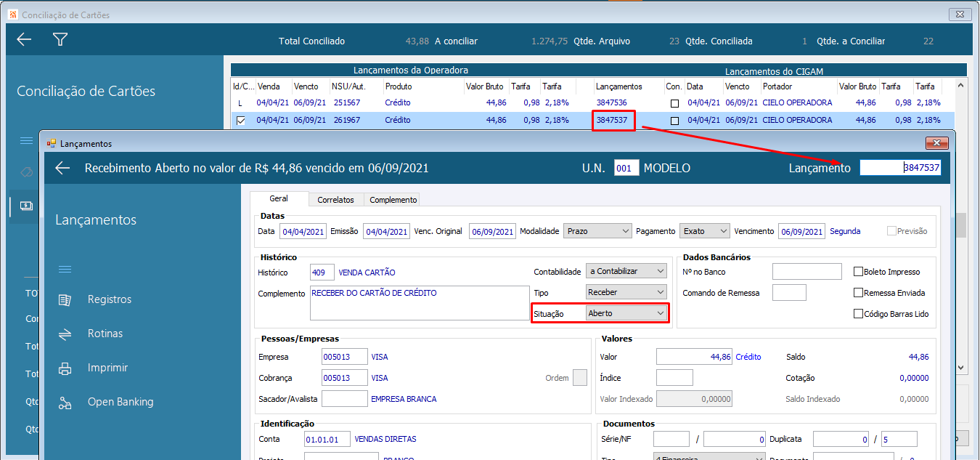Click the Nº no Banco field
Viewport: 980px width, 460px height.
[807, 272]
